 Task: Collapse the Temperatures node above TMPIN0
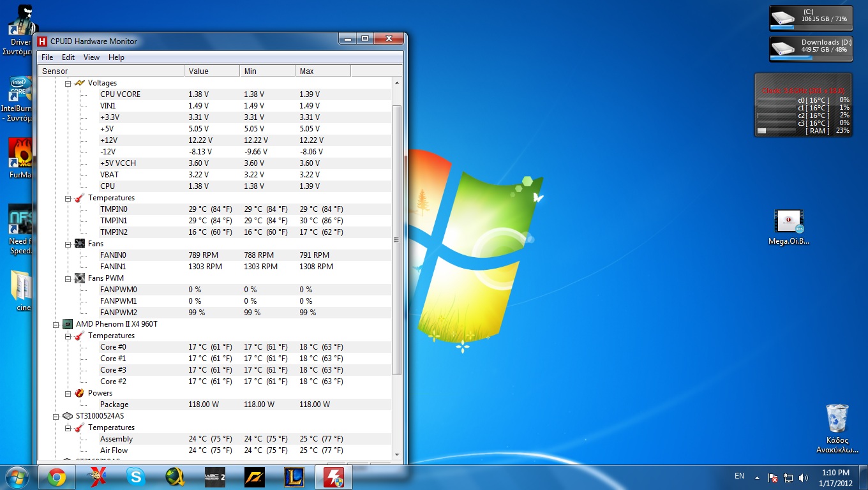68,198
